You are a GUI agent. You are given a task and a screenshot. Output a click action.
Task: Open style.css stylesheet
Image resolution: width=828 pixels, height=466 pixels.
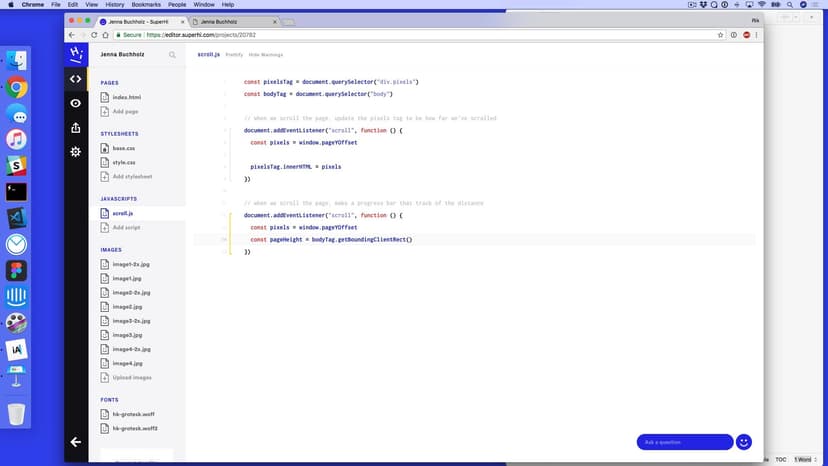(x=124, y=162)
